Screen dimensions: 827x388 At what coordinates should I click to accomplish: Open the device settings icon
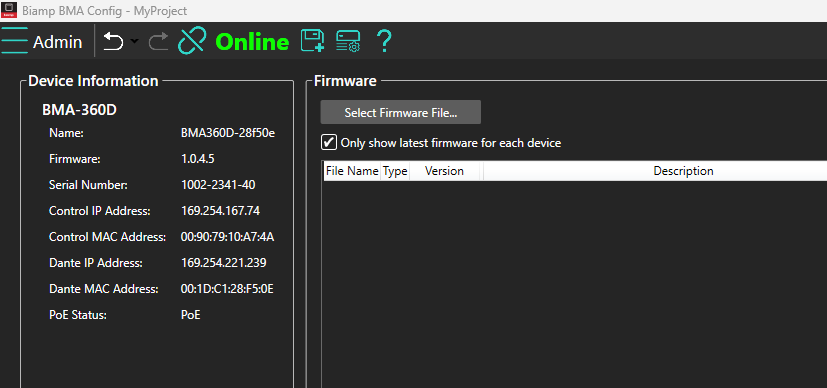(x=348, y=41)
